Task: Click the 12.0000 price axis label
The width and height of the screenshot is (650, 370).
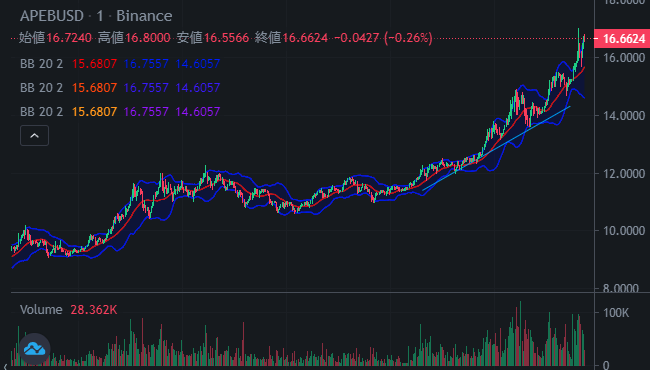Action: 624,173
